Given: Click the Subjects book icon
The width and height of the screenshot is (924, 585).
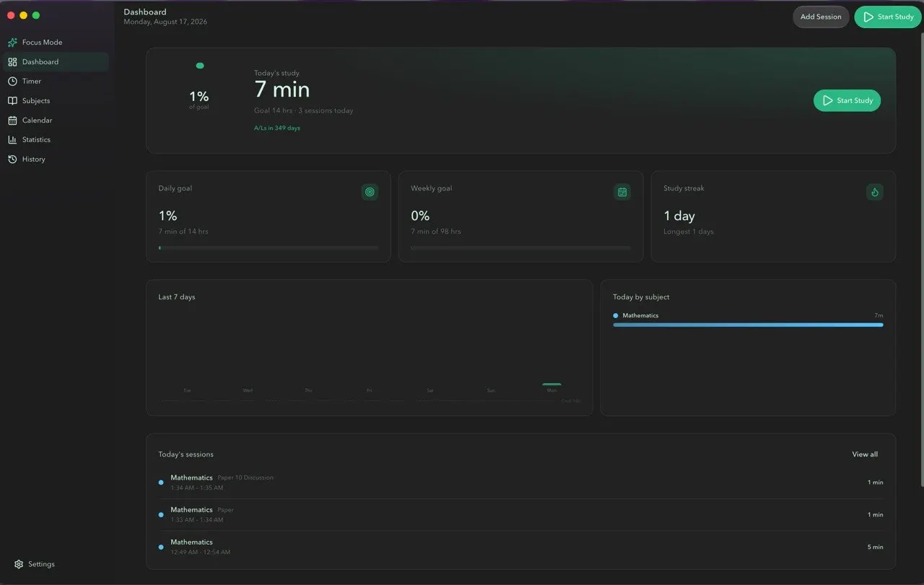Looking at the screenshot, I should 12,101.
